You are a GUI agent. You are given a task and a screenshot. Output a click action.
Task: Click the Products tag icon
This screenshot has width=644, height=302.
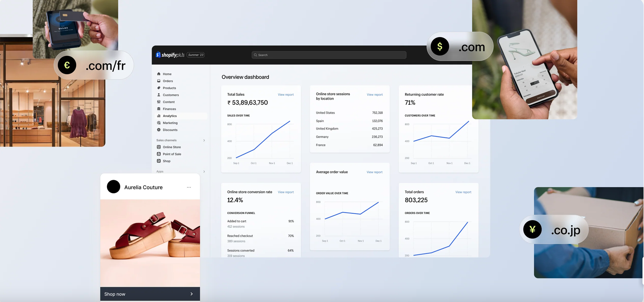[159, 88]
